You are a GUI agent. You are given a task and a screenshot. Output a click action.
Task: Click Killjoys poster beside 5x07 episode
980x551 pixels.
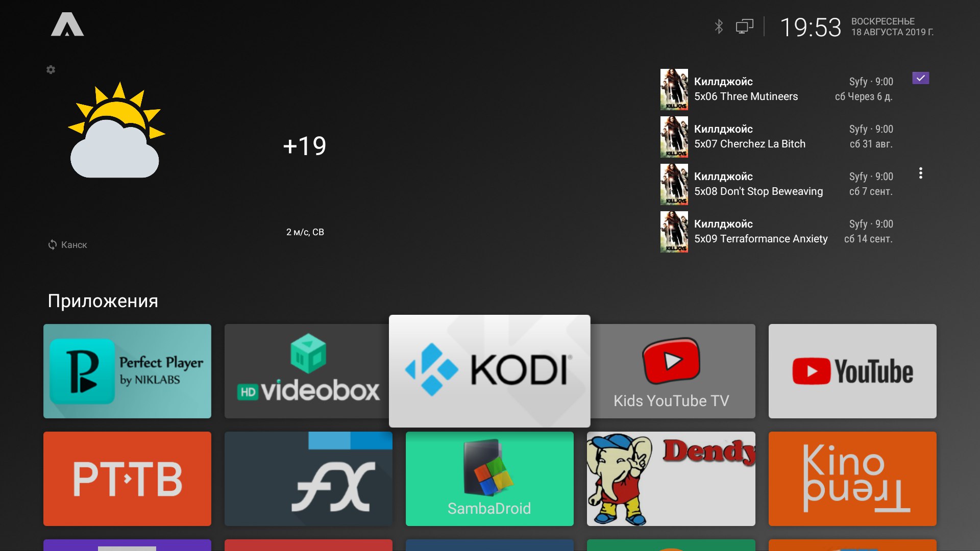674,137
